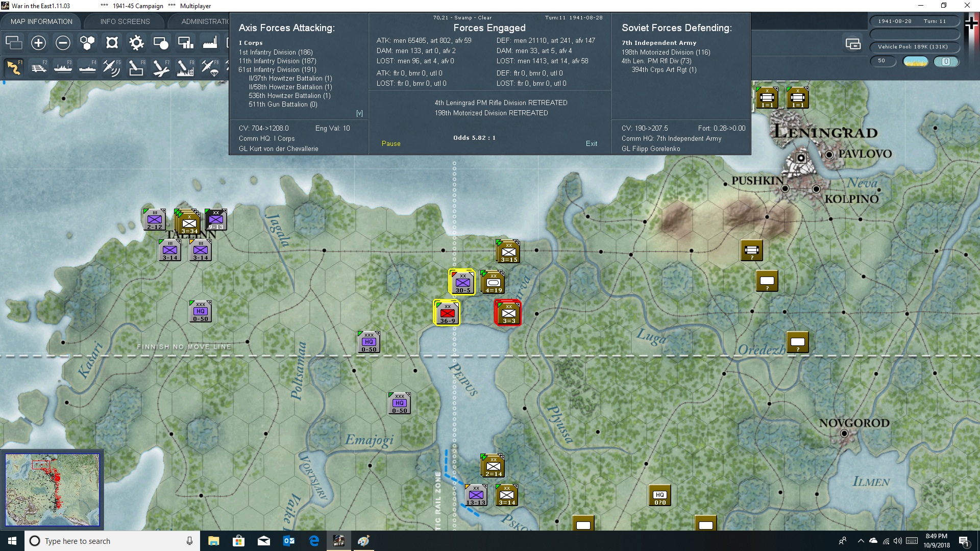This screenshot has width=980, height=551.
Task: Select F3 naval transport mode icon
Action: [x=63, y=68]
